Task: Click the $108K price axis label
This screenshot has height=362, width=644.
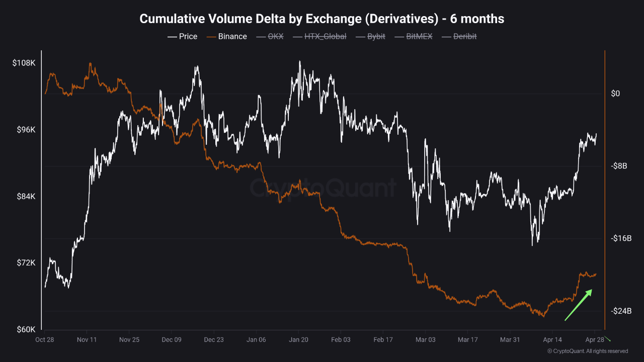Action: (24, 63)
